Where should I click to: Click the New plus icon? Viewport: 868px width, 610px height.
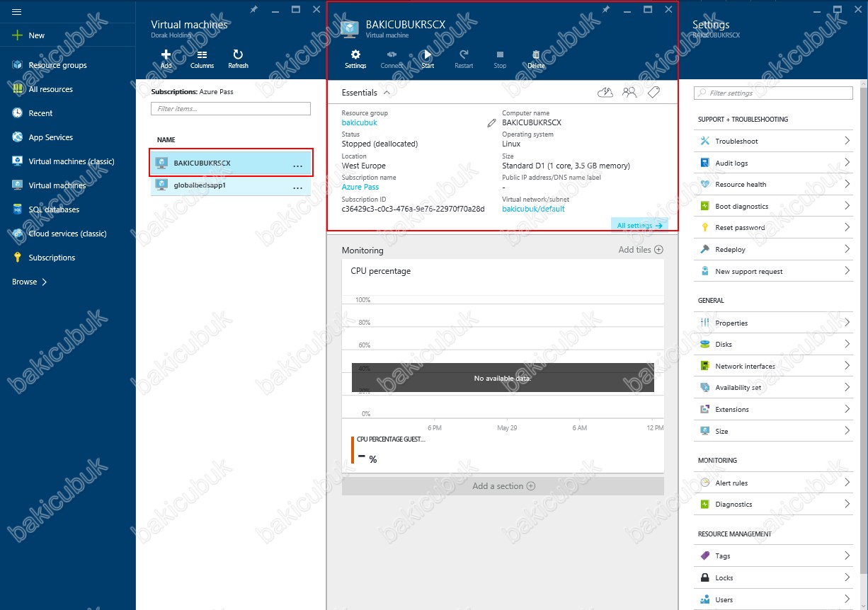point(17,35)
